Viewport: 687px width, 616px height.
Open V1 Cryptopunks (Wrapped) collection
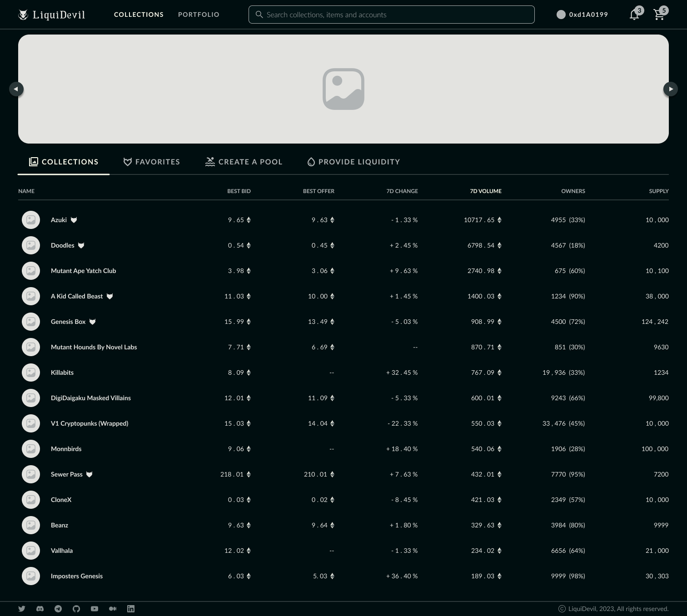[x=90, y=423]
